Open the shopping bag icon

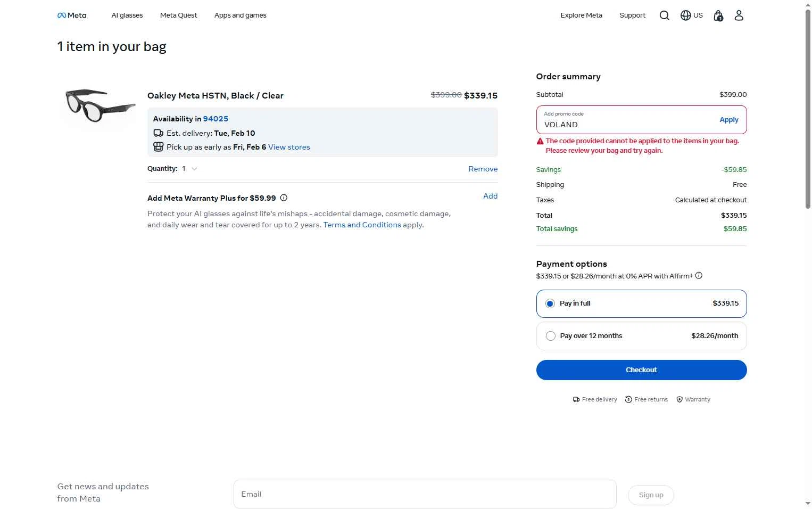[718, 15]
